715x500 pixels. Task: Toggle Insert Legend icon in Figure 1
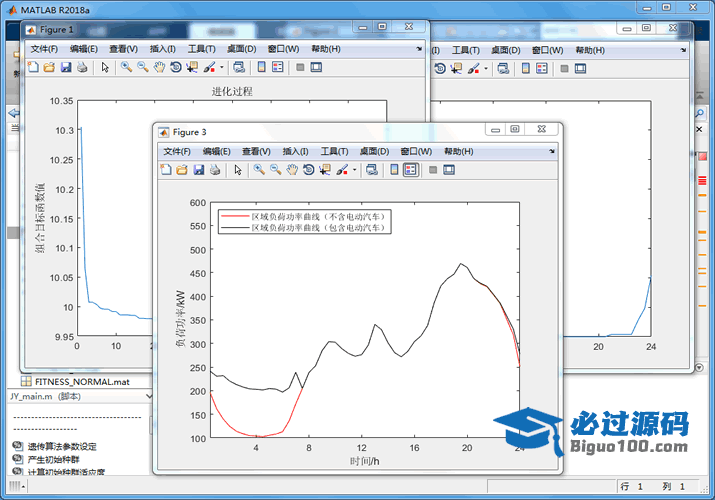[x=278, y=67]
